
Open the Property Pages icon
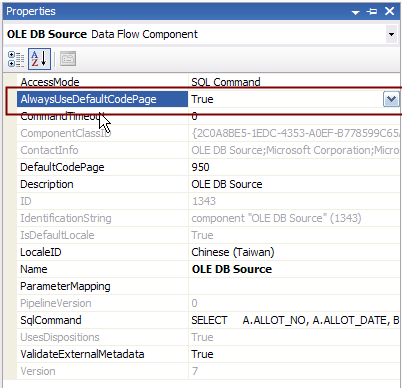click(x=68, y=59)
